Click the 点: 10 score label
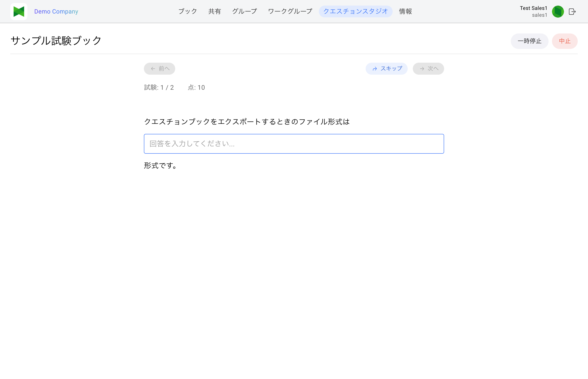This screenshot has width=588, height=379. point(196,88)
